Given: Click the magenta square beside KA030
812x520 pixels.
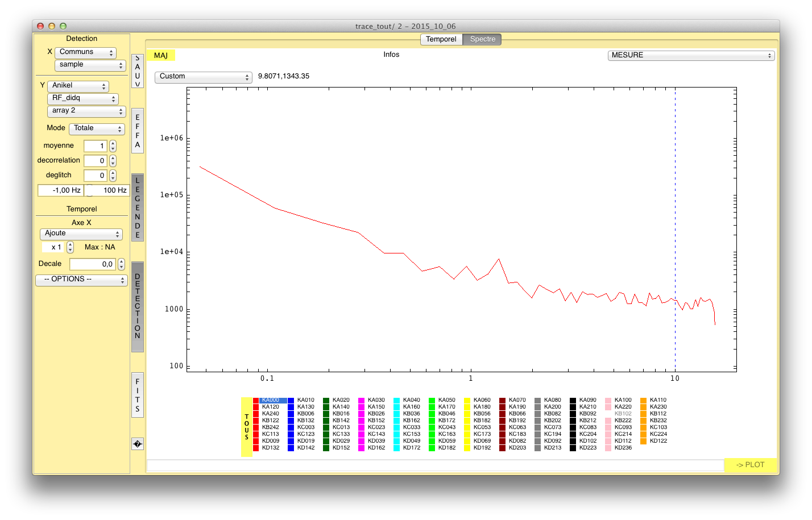Looking at the screenshot, I should coord(362,400).
